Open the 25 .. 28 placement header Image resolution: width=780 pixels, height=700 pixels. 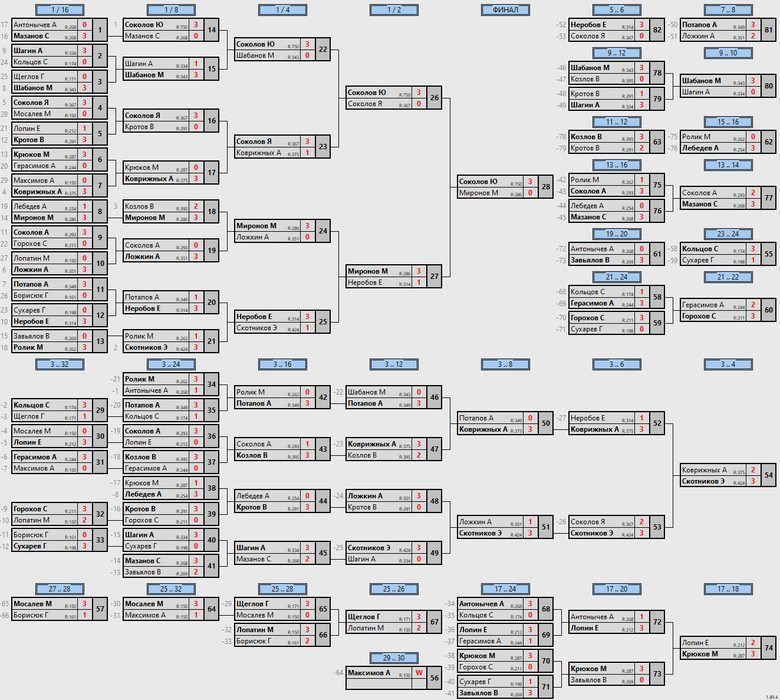[282, 589]
